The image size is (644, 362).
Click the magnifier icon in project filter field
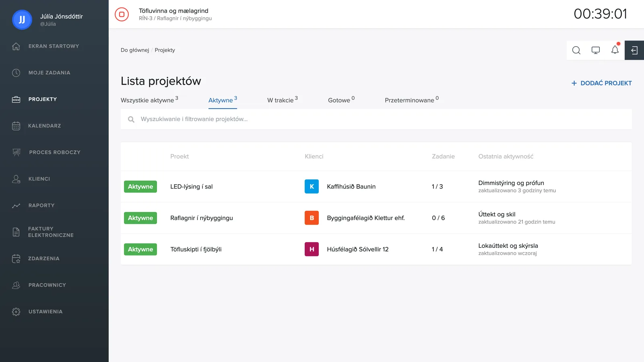tap(131, 119)
